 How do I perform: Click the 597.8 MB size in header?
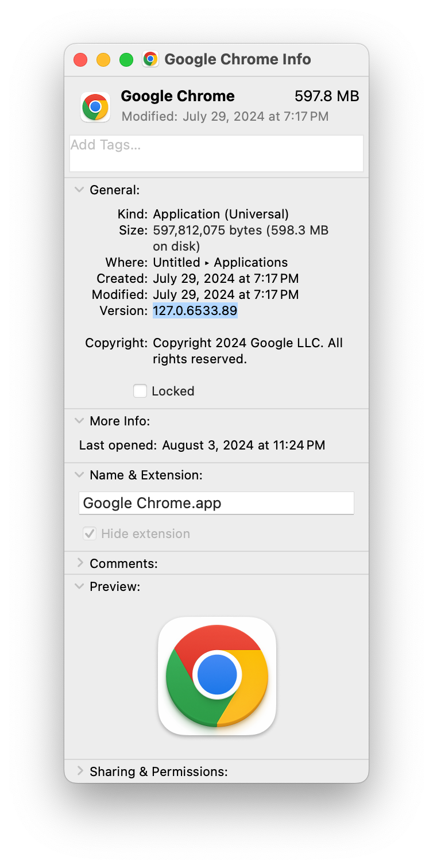[327, 96]
